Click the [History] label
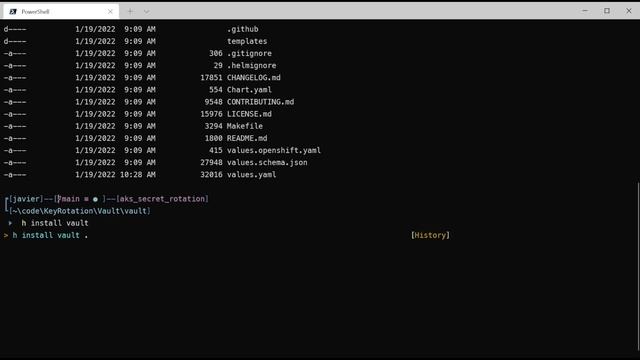This screenshot has height=360, width=640. pyautogui.click(x=430, y=235)
